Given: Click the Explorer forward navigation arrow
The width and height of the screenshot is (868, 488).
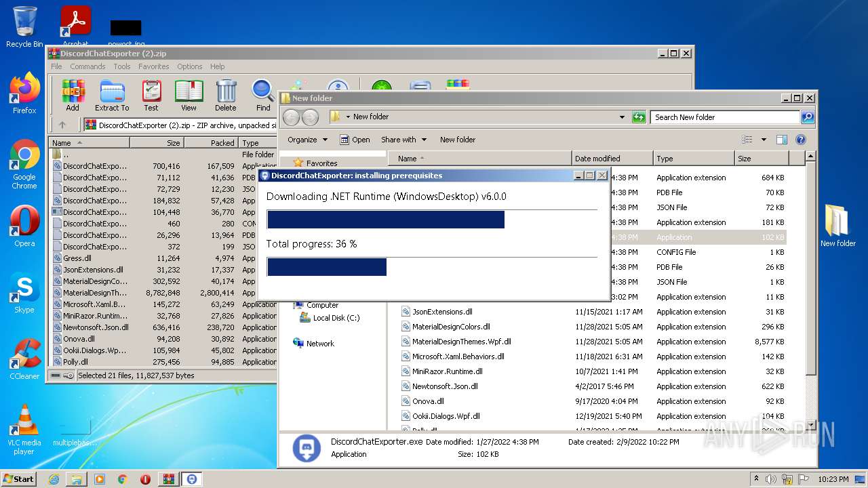Looking at the screenshot, I should click(310, 117).
